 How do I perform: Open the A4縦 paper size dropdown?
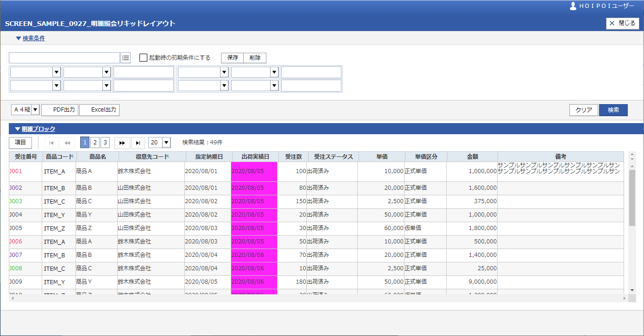coord(35,110)
